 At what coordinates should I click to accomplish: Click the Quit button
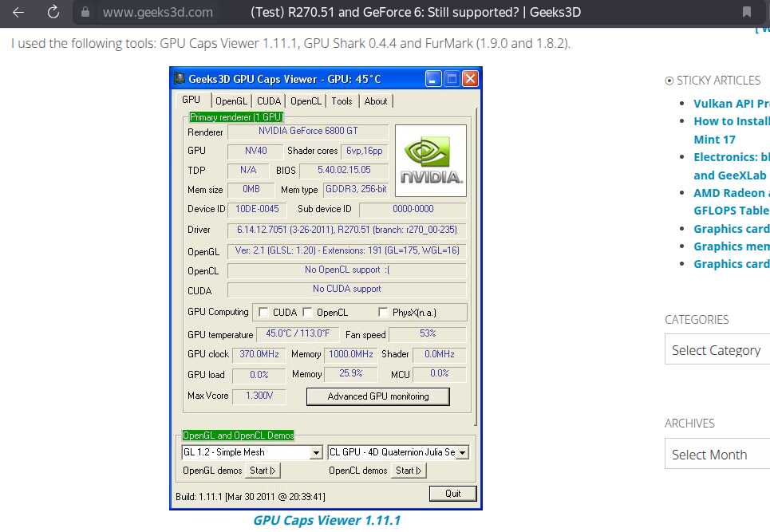click(452, 493)
